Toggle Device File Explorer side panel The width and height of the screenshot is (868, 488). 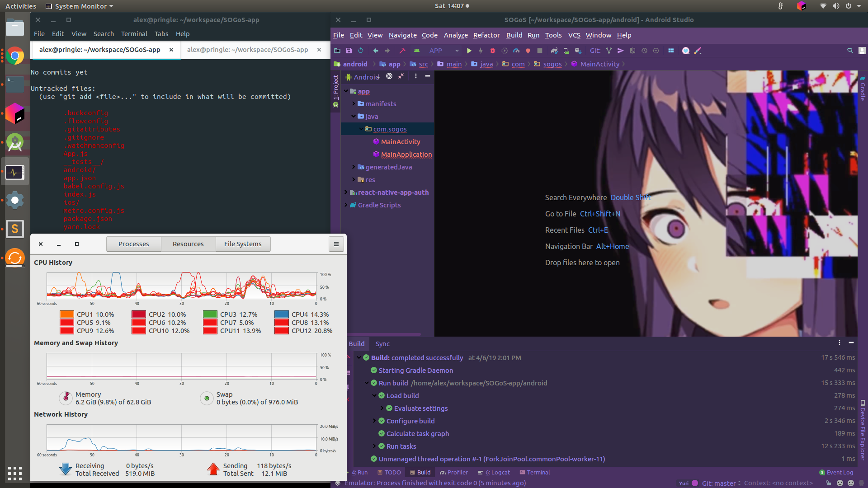(x=863, y=430)
